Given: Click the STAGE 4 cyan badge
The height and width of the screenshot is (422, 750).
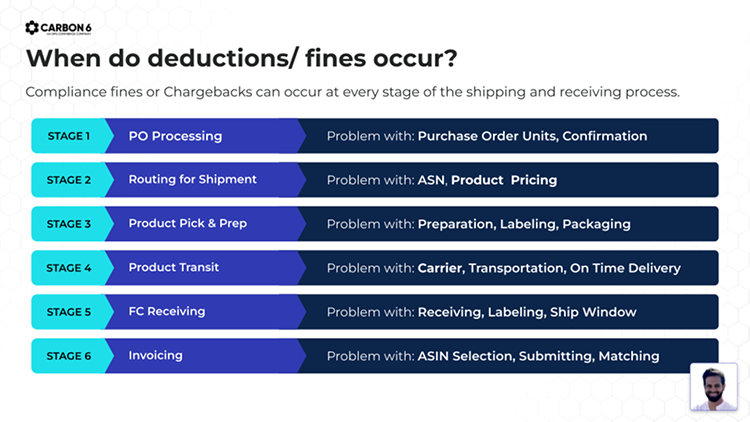Looking at the screenshot, I should 68,268.
